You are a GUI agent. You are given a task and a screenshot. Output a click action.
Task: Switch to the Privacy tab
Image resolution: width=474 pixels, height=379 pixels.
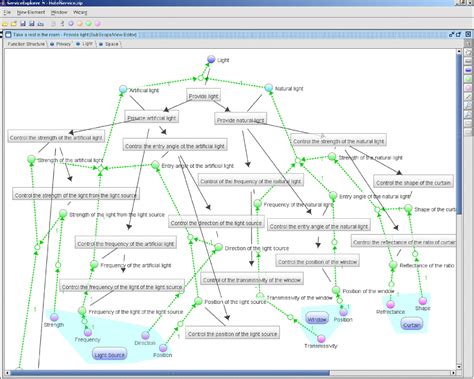coord(61,44)
